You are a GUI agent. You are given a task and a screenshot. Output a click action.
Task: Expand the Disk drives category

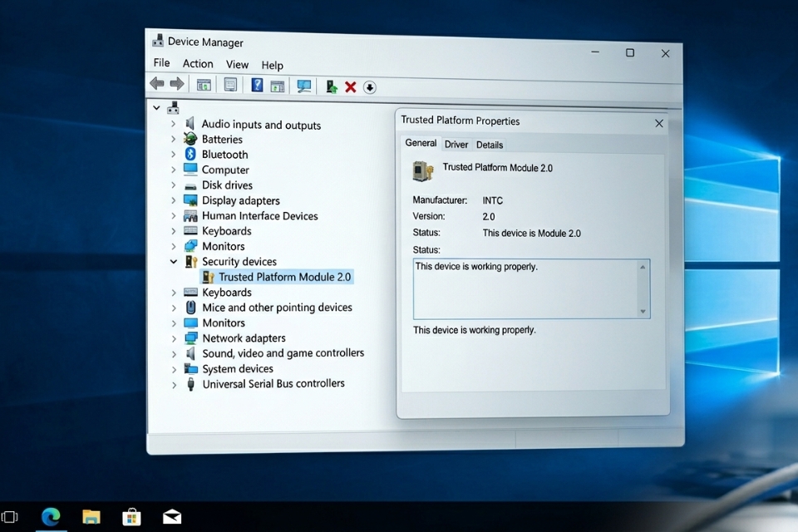[x=174, y=185]
